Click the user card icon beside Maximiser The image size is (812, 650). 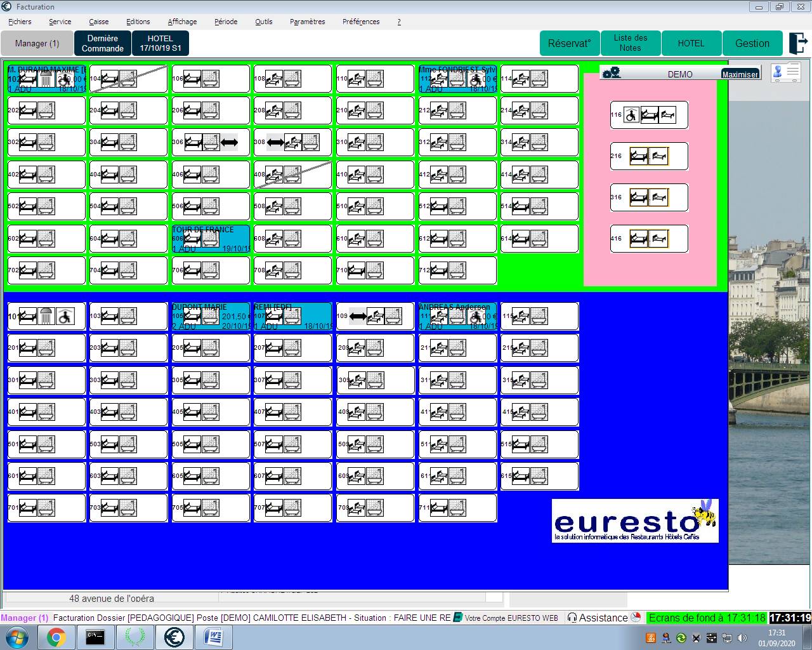[x=786, y=72]
